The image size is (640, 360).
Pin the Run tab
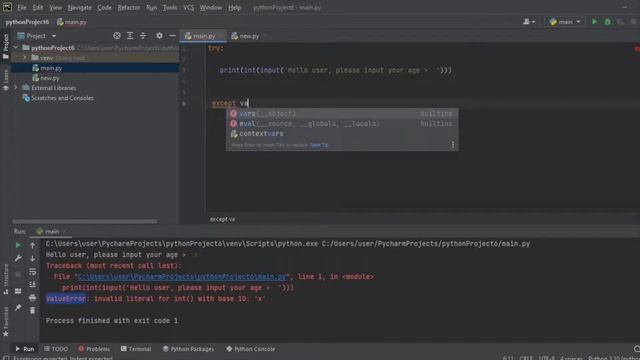[18, 307]
